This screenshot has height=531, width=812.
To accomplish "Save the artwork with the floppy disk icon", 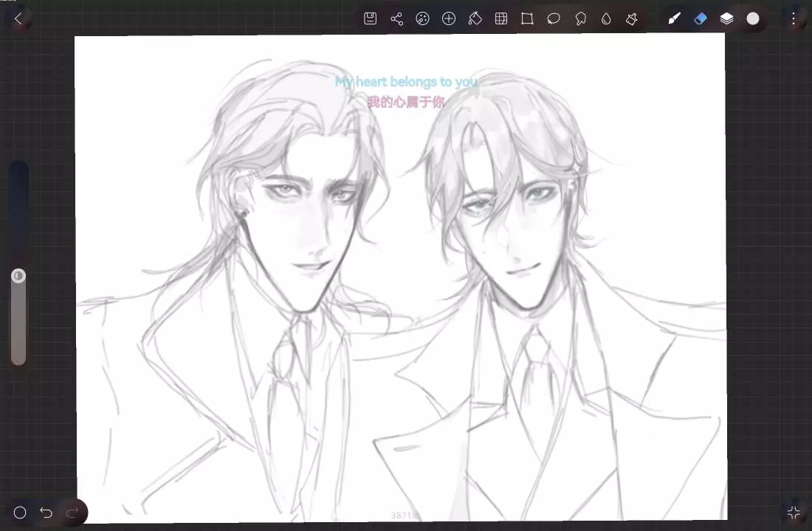I will coord(371,18).
